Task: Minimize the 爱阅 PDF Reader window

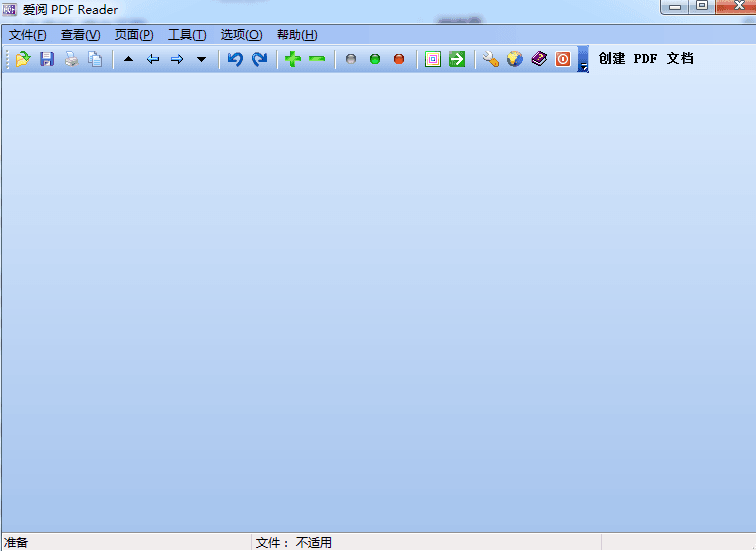Action: (675, 7)
